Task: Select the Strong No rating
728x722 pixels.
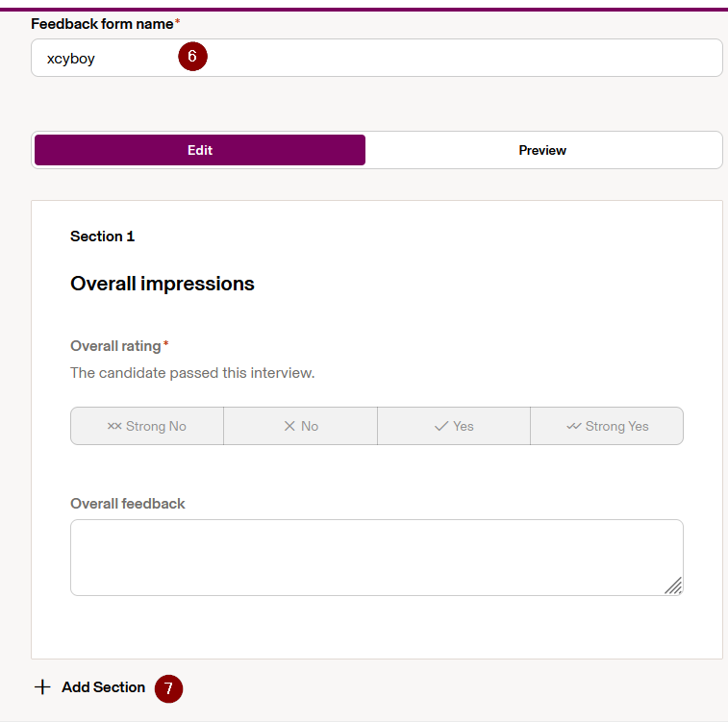Action: point(147,426)
